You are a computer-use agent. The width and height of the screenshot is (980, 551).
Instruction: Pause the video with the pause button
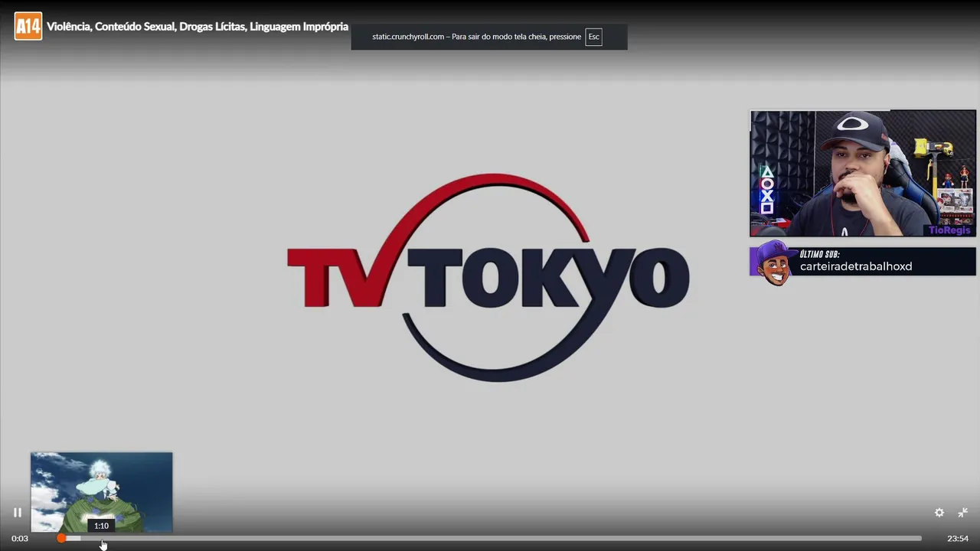[x=17, y=513]
